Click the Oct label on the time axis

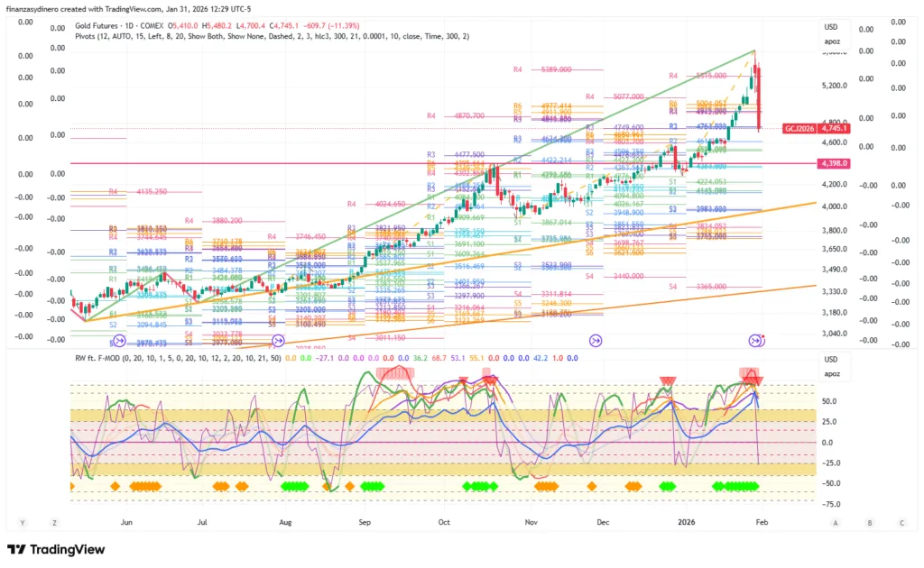tap(443, 522)
